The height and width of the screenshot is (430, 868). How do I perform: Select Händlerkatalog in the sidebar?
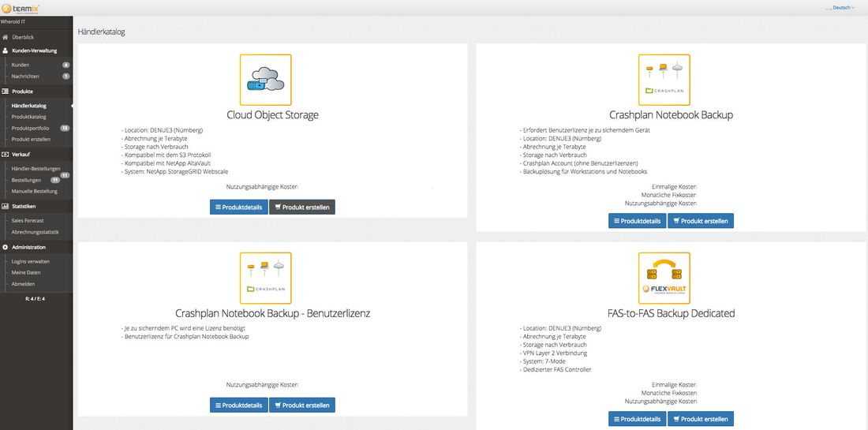tap(28, 105)
